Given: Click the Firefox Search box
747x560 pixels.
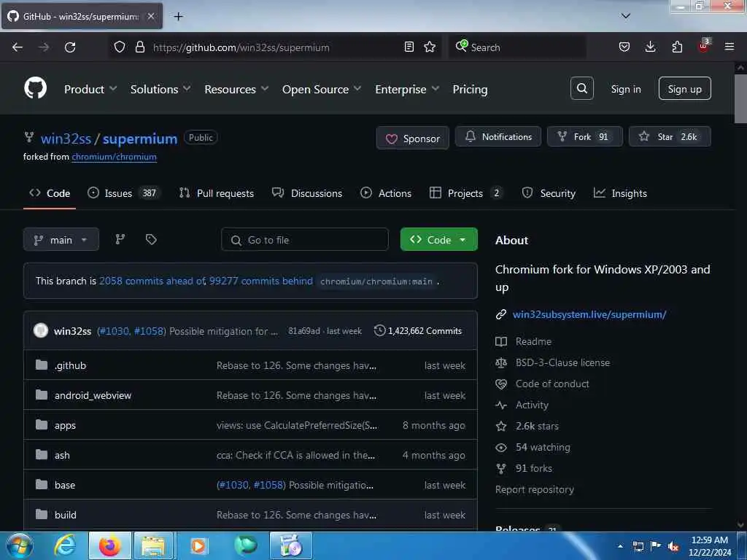Looking at the screenshot, I should [x=517, y=47].
